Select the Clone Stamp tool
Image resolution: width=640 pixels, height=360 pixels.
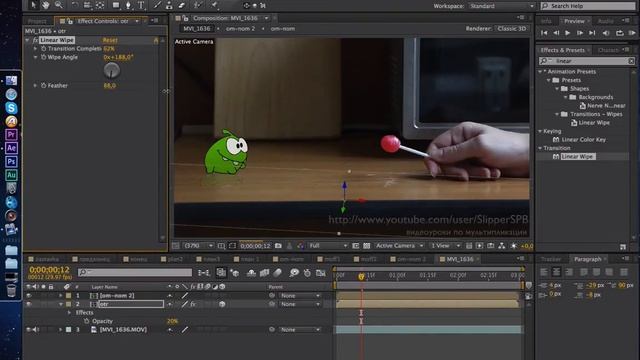169,5
